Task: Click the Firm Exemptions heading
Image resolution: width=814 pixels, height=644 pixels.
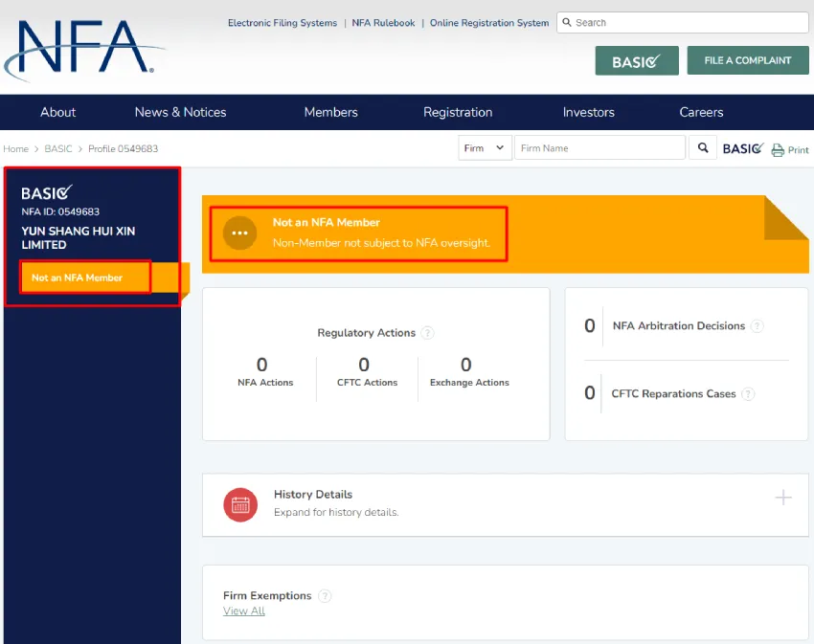Action: click(267, 596)
